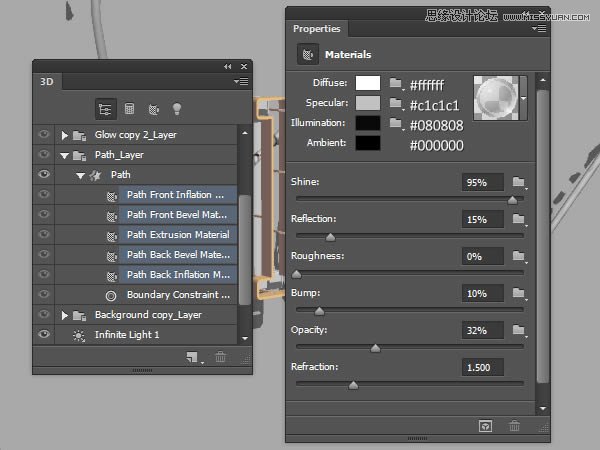Viewport: 600px width, 450px height.
Task: Open Illumination texture folder menu
Action: [396, 123]
